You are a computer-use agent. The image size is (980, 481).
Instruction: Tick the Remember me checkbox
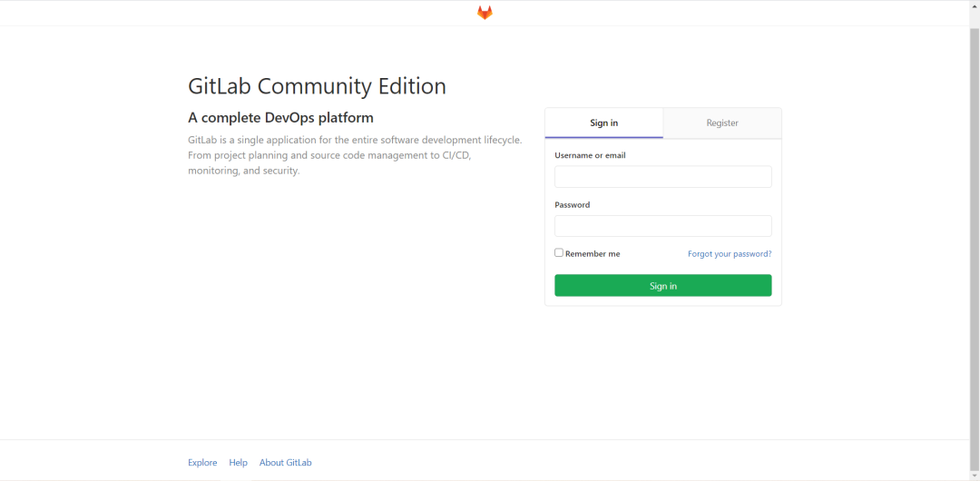(x=559, y=252)
